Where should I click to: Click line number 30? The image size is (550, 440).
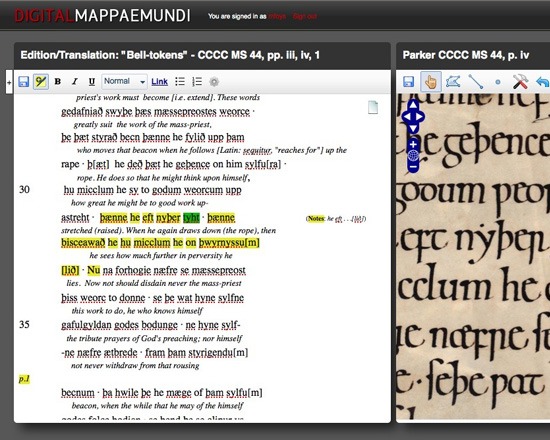pos(24,189)
